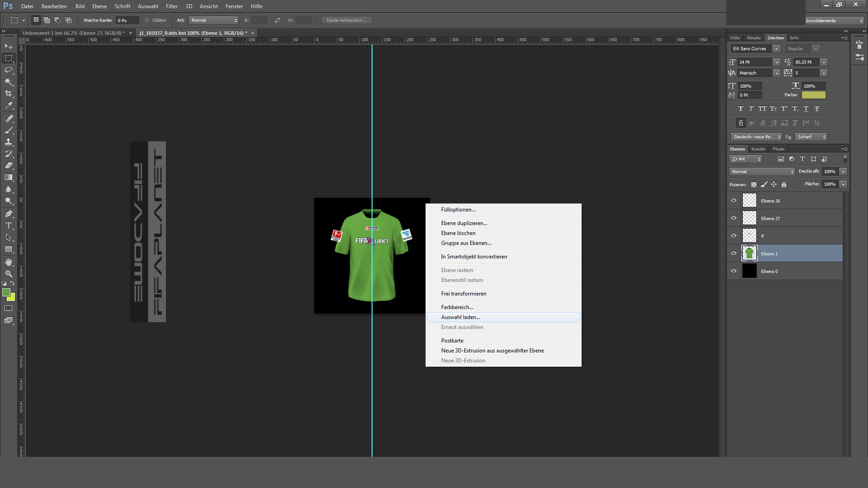
Task: Click the pixel layer filter icon
Action: [x=781, y=159]
